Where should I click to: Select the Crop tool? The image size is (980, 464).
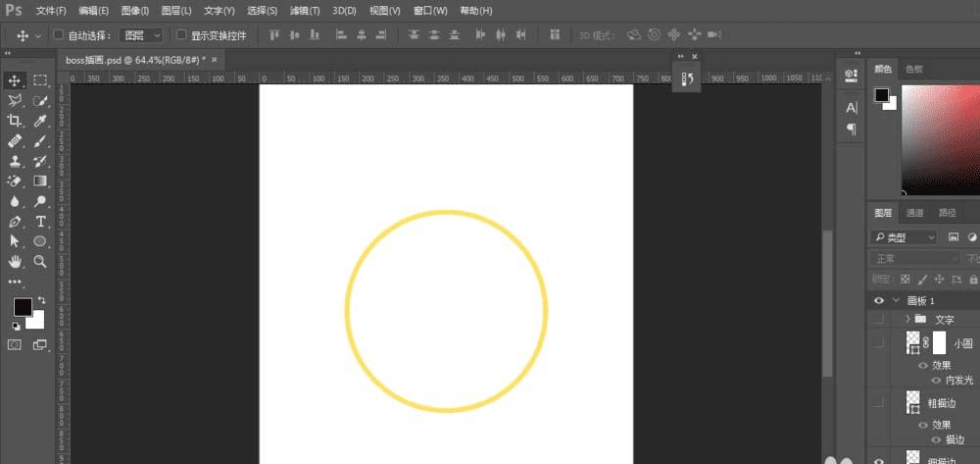pyautogui.click(x=15, y=121)
